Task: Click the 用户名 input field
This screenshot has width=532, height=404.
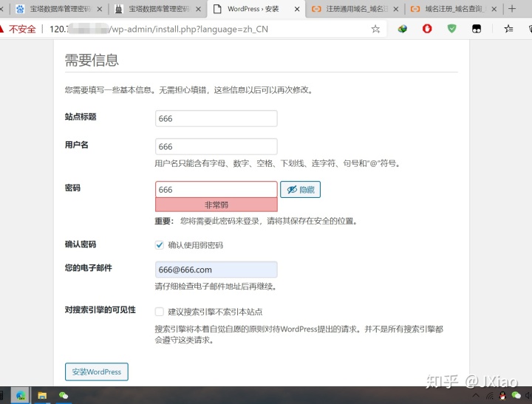Action: [x=216, y=146]
